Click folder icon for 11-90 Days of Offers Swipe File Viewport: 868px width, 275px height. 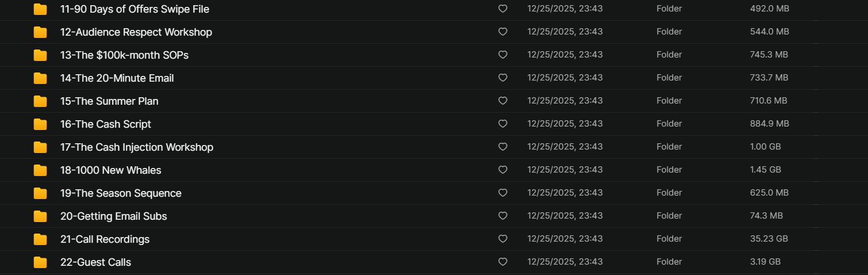(40, 9)
